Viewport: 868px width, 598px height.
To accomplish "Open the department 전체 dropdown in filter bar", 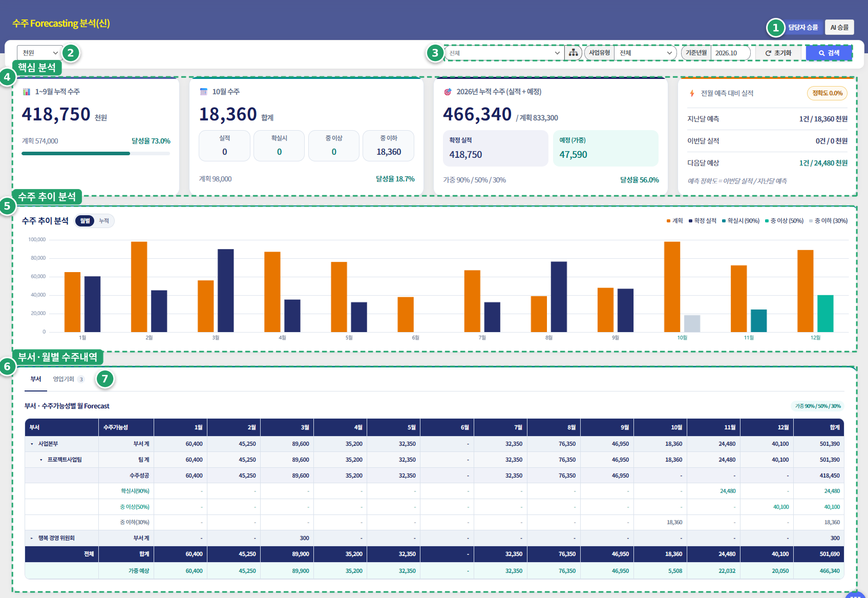I will (x=504, y=53).
